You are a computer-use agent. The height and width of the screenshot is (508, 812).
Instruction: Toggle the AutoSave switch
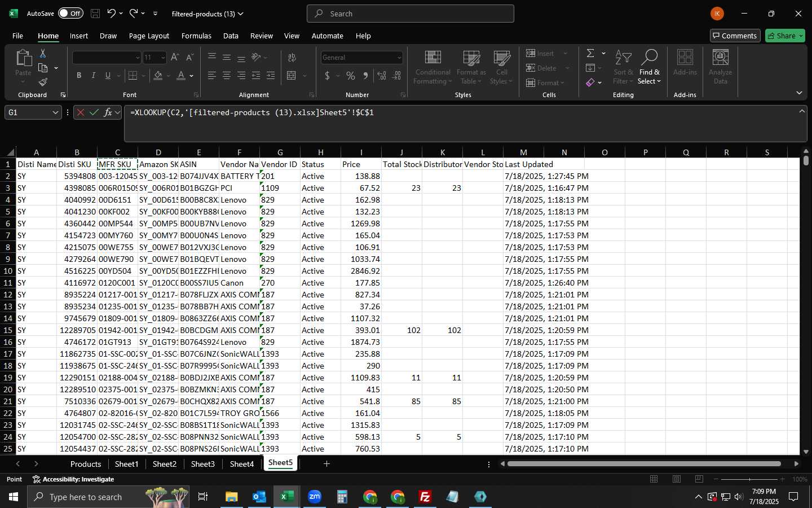coord(70,14)
